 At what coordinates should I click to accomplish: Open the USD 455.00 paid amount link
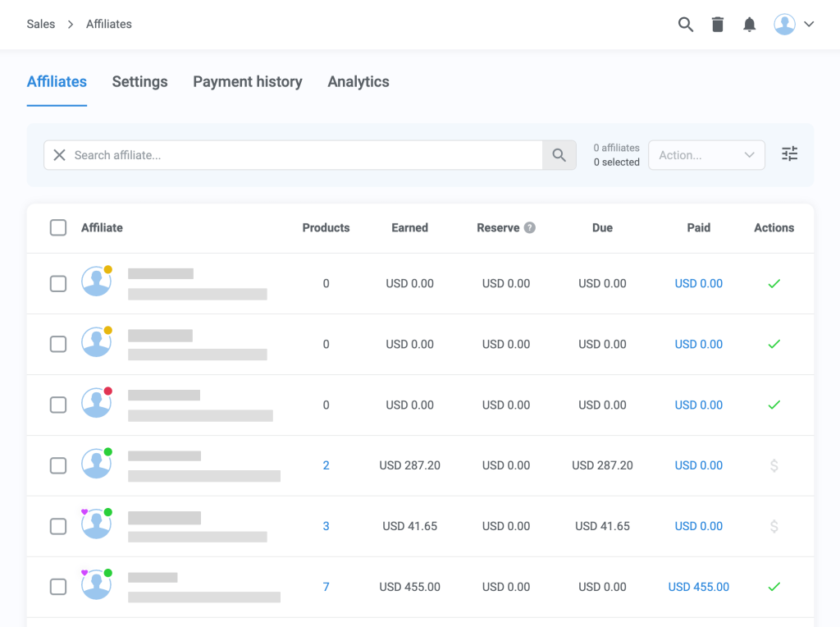[698, 587]
